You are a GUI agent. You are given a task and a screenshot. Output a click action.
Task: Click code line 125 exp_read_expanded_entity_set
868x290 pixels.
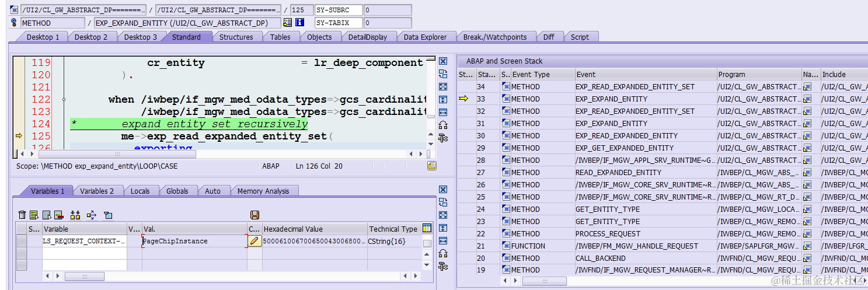226,136
